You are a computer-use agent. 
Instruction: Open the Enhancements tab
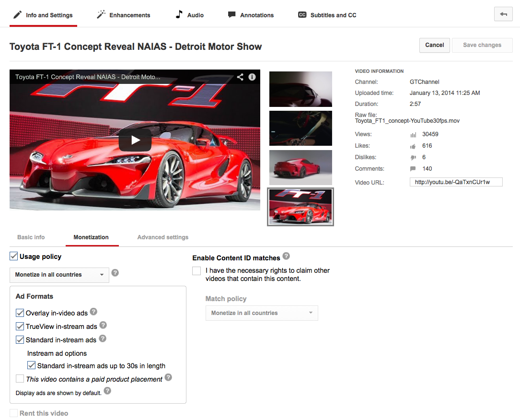coord(123,15)
